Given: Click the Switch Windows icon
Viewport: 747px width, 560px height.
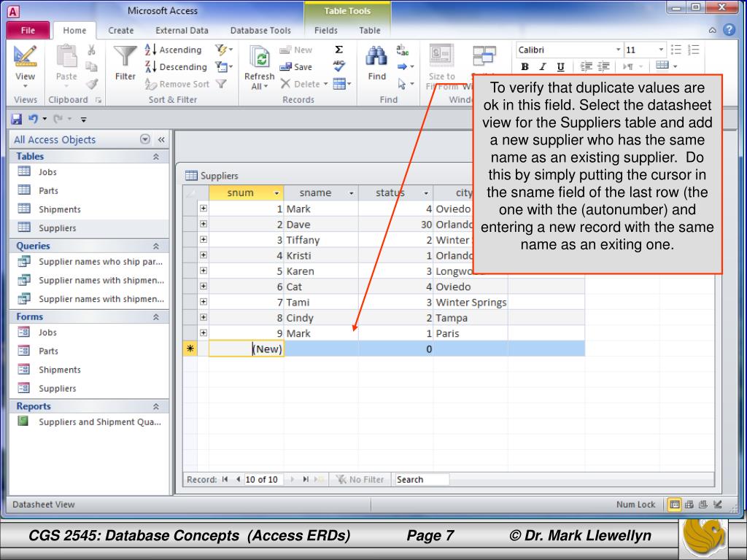Looking at the screenshot, I should click(484, 56).
